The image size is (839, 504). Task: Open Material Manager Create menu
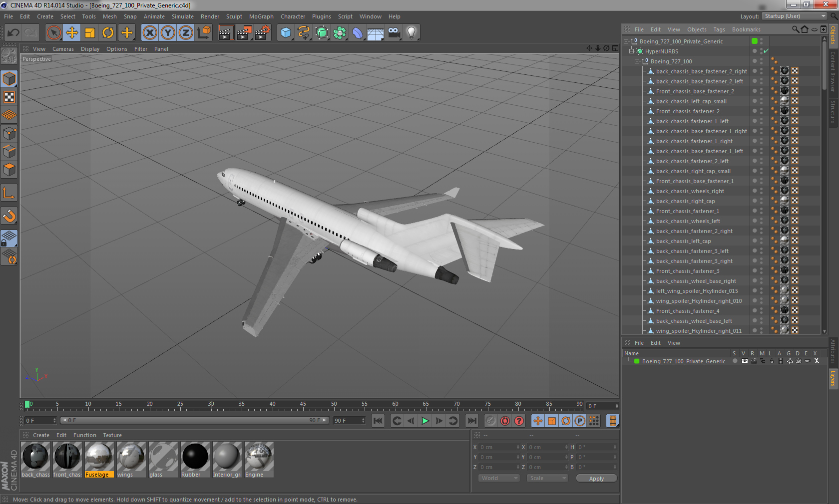(x=41, y=435)
